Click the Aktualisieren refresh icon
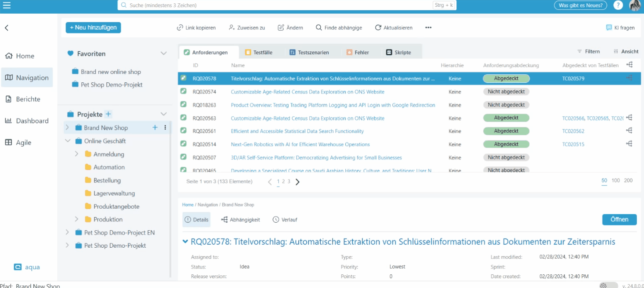This screenshot has height=288, width=644. 378,28
